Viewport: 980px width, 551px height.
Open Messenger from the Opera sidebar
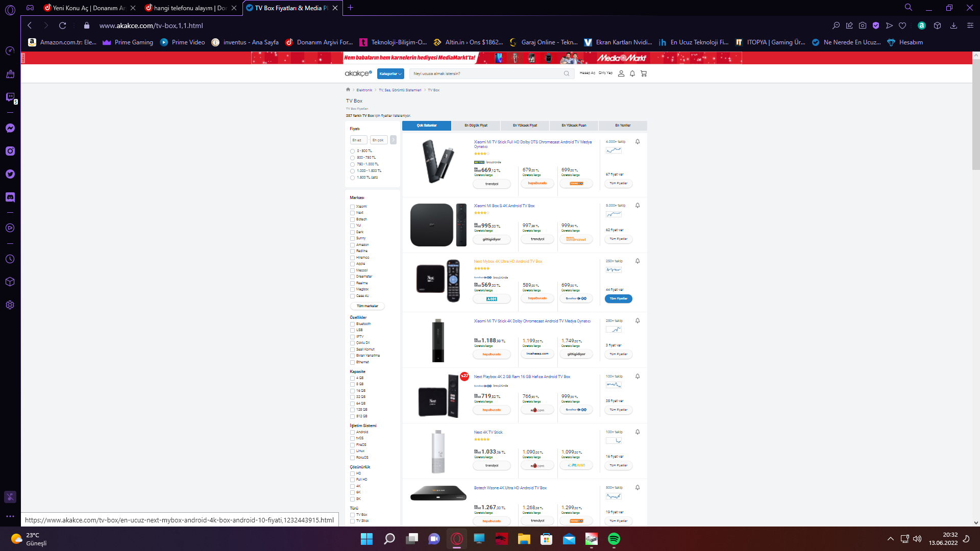[10, 128]
